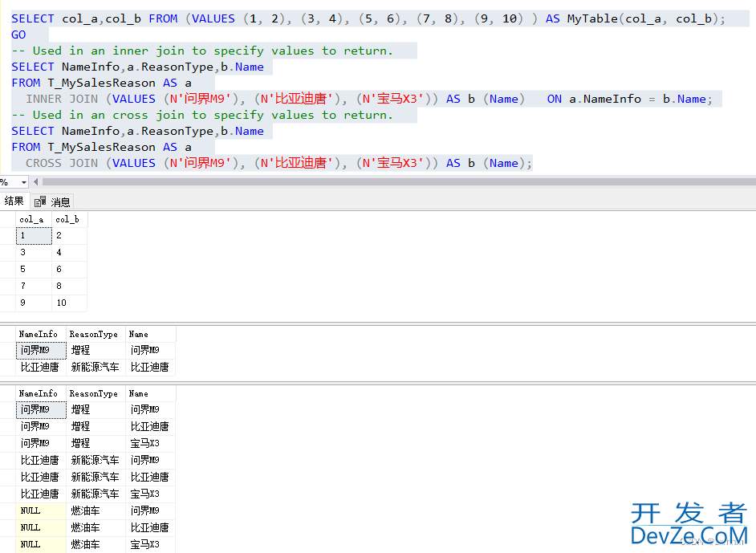Click NameInfo header of the inner join results
The height and width of the screenshot is (553, 756).
click(x=41, y=334)
